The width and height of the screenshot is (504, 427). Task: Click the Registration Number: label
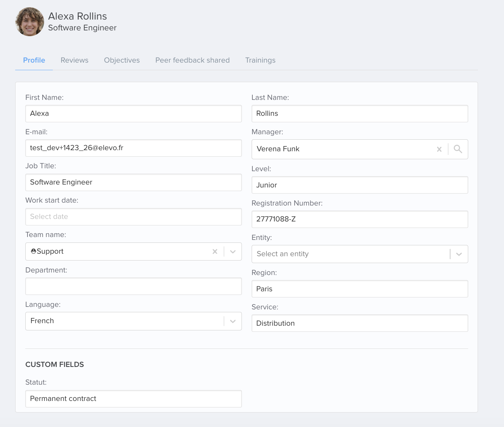click(x=287, y=203)
